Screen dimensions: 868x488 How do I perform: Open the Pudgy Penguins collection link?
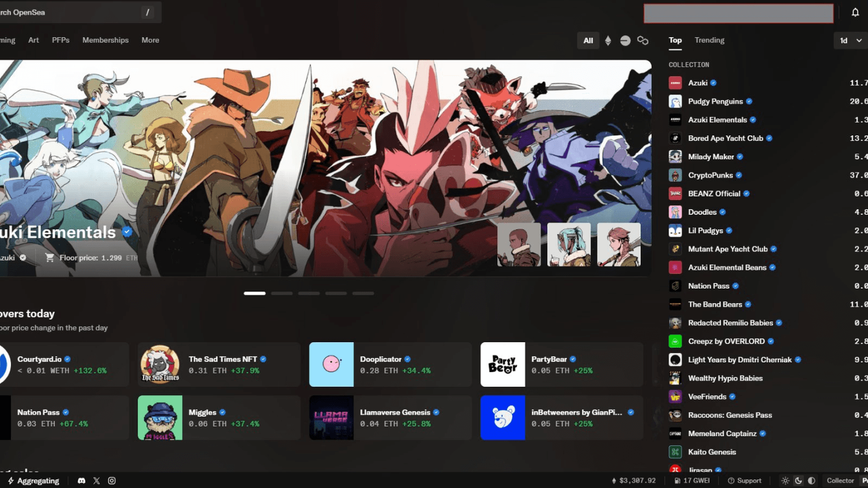click(716, 101)
